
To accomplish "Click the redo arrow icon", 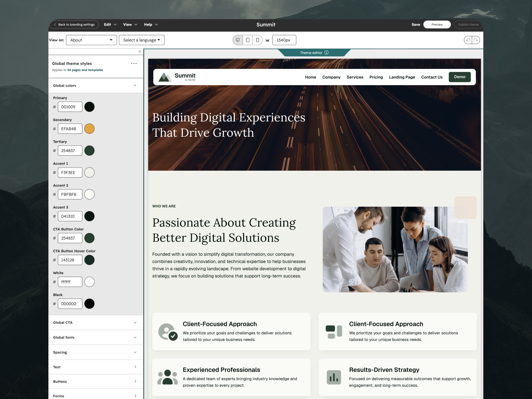I will (476, 40).
